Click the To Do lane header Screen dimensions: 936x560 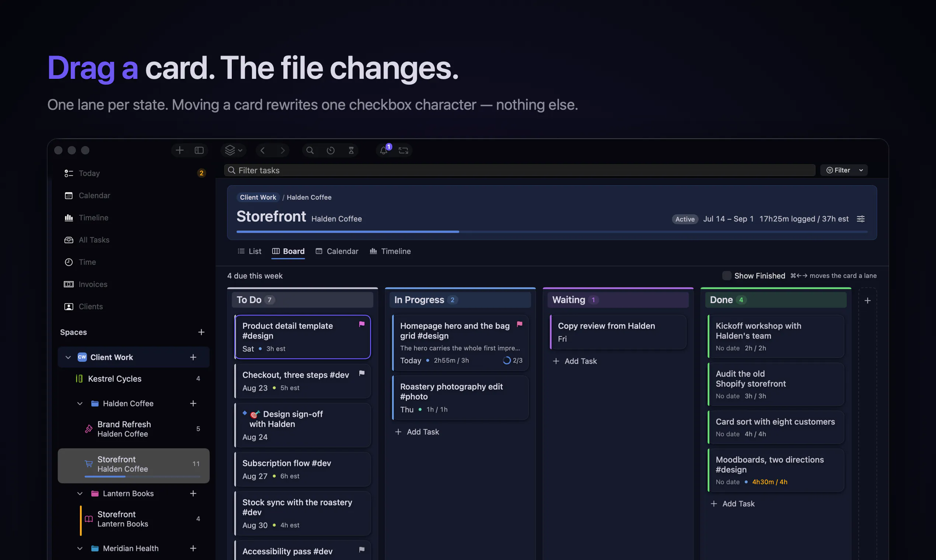pos(302,300)
